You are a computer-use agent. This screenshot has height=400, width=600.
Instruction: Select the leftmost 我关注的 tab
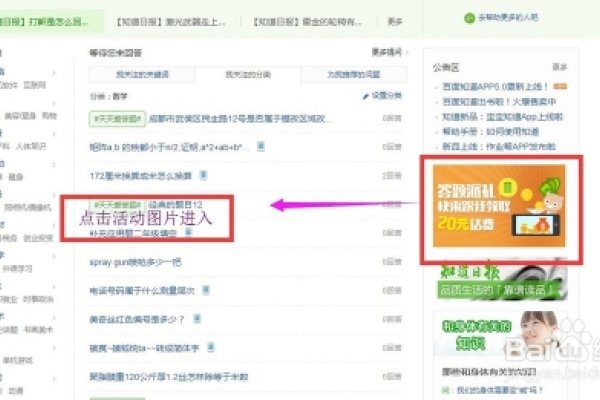point(142,75)
